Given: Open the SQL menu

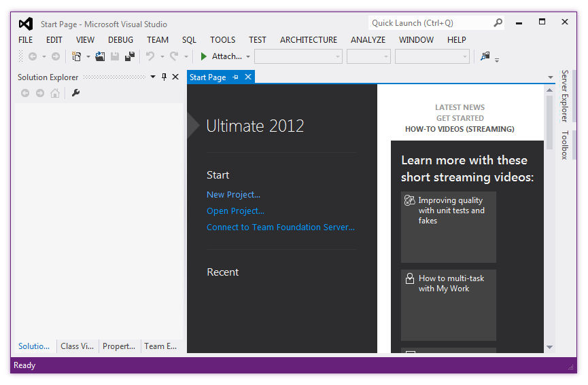Looking at the screenshot, I should [x=189, y=39].
